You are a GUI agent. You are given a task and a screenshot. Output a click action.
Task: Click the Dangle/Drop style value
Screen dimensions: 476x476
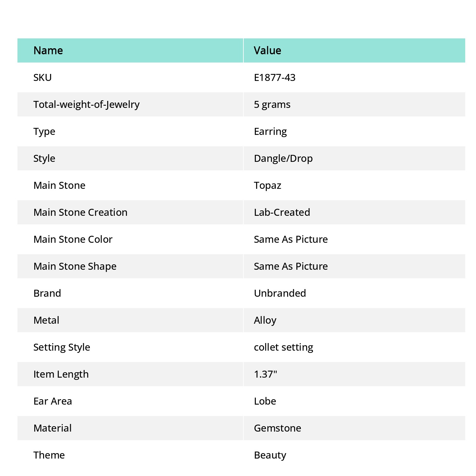[x=283, y=158]
